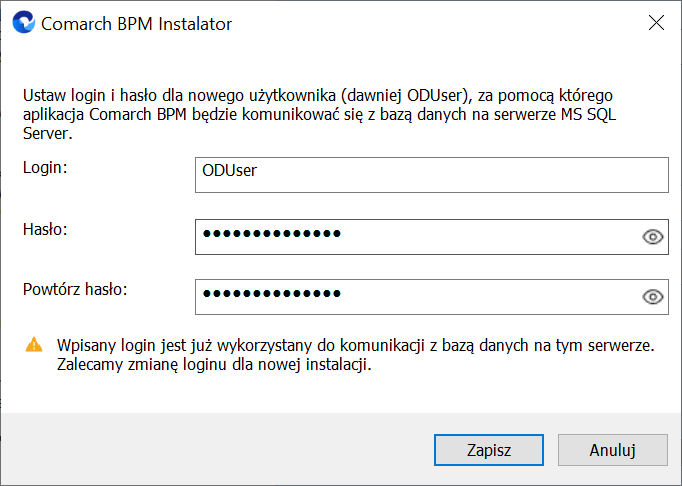Click the Hasło: label

(x=45, y=229)
